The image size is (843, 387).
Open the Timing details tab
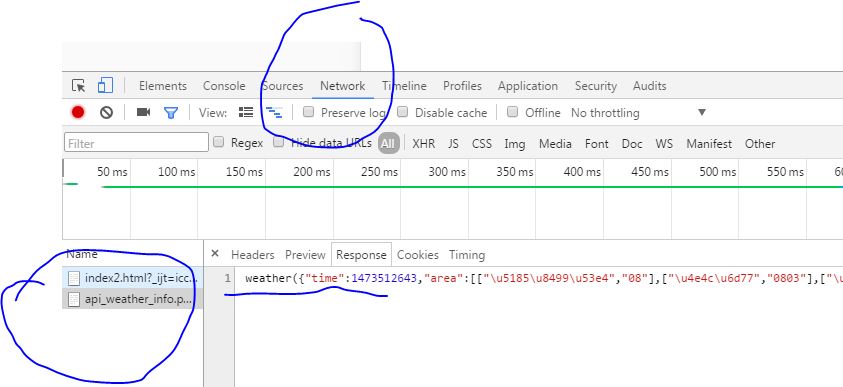pos(467,255)
